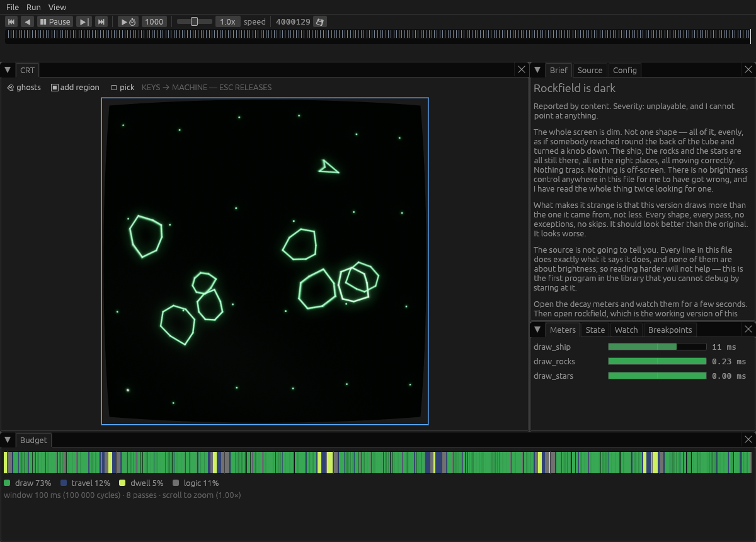Screen dimensions: 756x542
Task: Click the save snapshot disk icon
Action: [320, 21]
